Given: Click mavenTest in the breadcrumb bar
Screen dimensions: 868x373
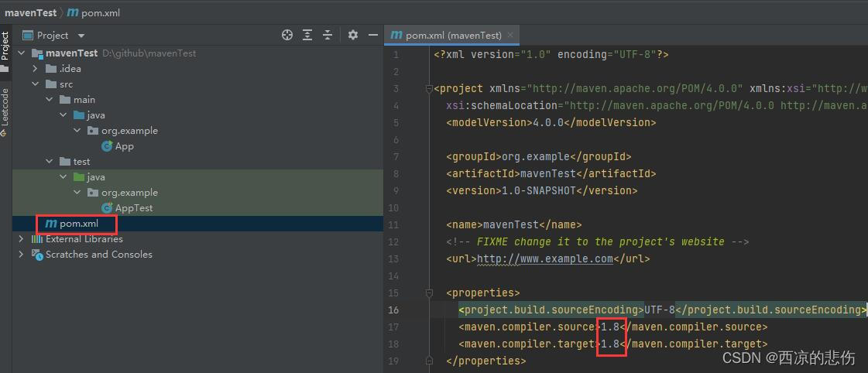Looking at the screenshot, I should (30, 12).
